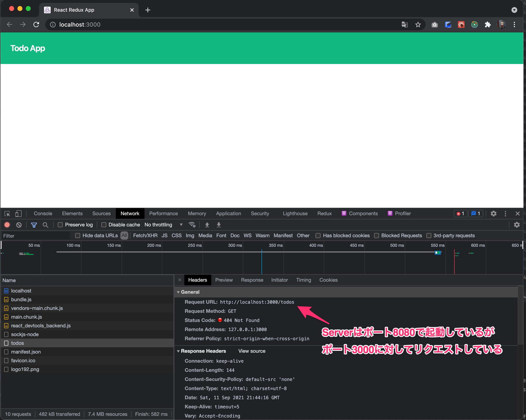Screen dimensions: 526x420
Task: Open the Timing tab of request
Action: [303, 280]
